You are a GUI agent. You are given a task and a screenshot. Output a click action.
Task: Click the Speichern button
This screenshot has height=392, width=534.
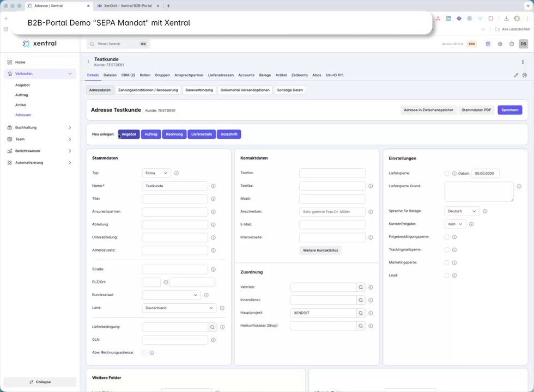pos(509,110)
